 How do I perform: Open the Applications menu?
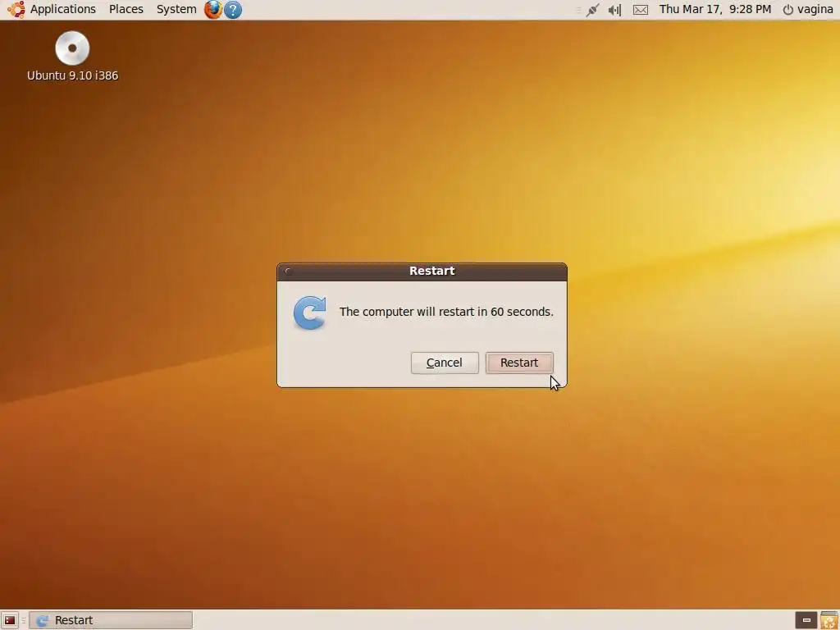pyautogui.click(x=62, y=9)
